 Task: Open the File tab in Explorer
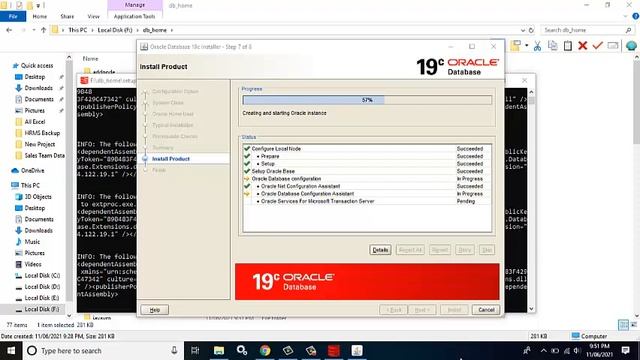tap(13, 16)
